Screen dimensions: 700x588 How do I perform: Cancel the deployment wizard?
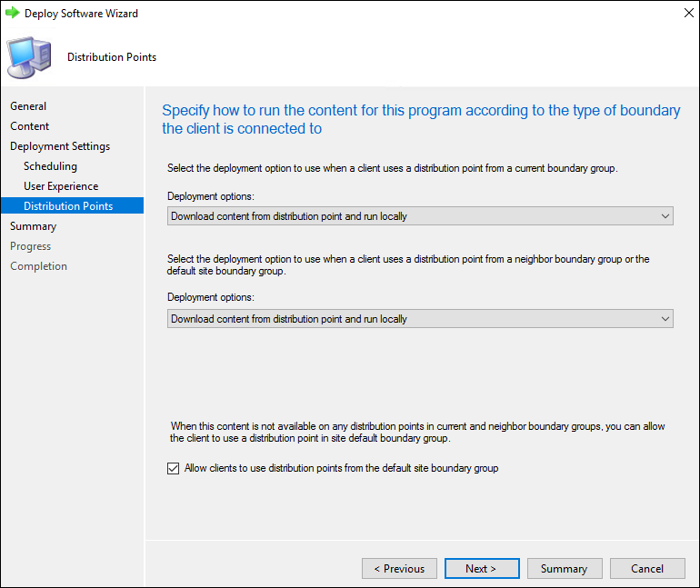point(647,569)
